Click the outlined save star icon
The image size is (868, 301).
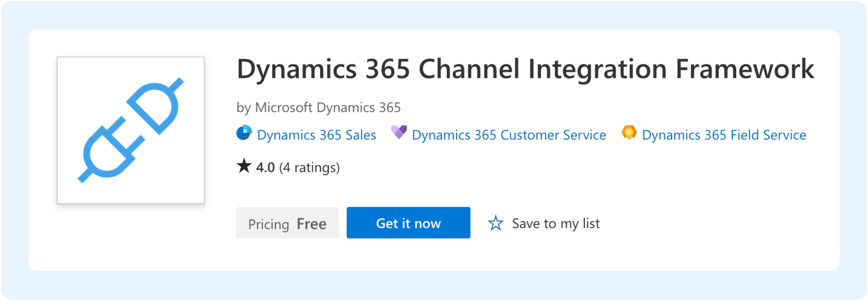click(x=495, y=223)
